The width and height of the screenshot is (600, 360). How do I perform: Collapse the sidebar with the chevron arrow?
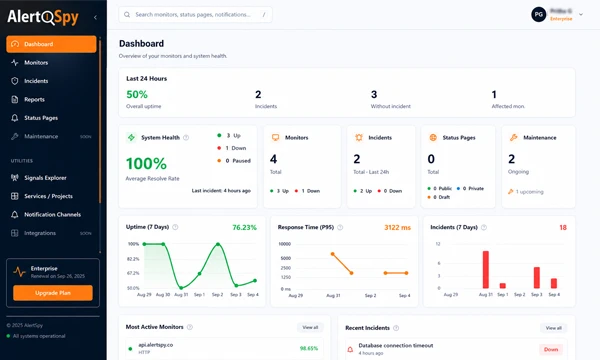[x=95, y=17]
